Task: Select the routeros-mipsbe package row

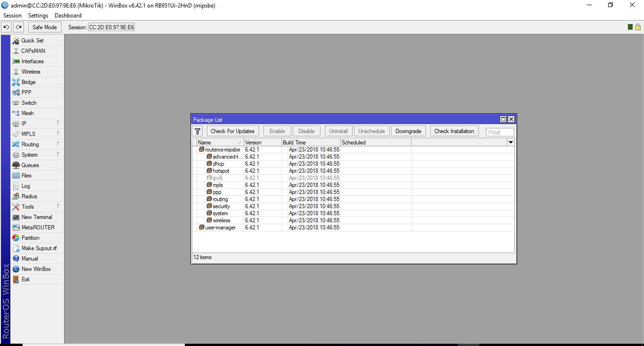Action: tap(353, 150)
